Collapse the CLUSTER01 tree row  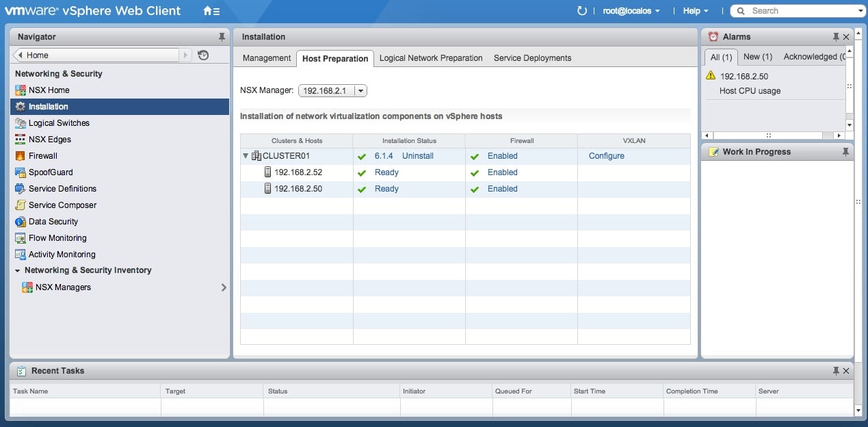click(246, 156)
